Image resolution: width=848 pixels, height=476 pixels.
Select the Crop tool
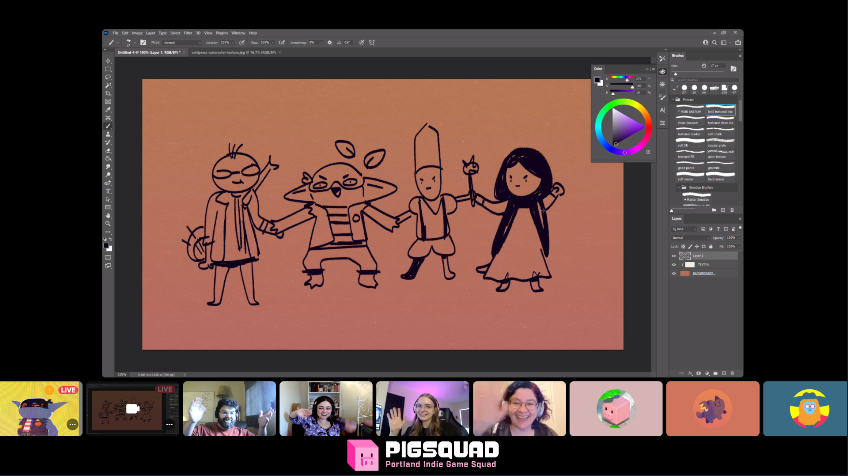click(108, 94)
